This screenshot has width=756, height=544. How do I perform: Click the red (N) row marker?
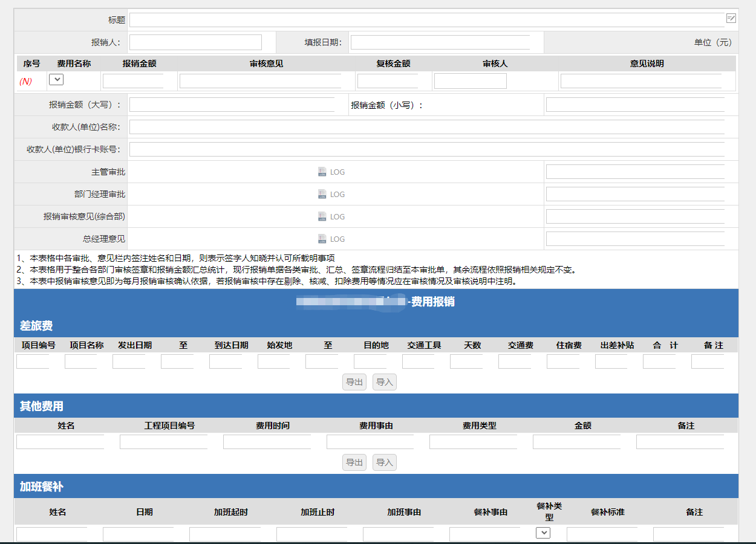(x=25, y=81)
